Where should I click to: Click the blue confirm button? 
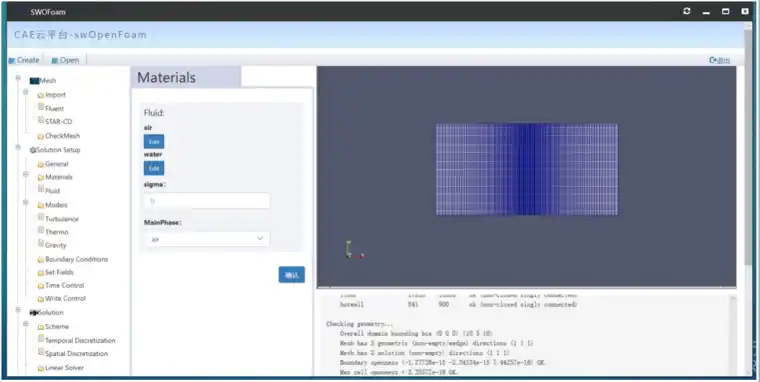(292, 275)
